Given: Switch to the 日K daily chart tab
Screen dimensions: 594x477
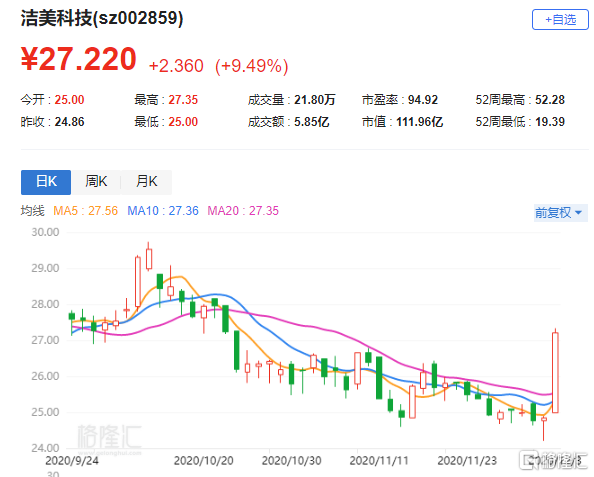Looking at the screenshot, I should click(46, 182).
